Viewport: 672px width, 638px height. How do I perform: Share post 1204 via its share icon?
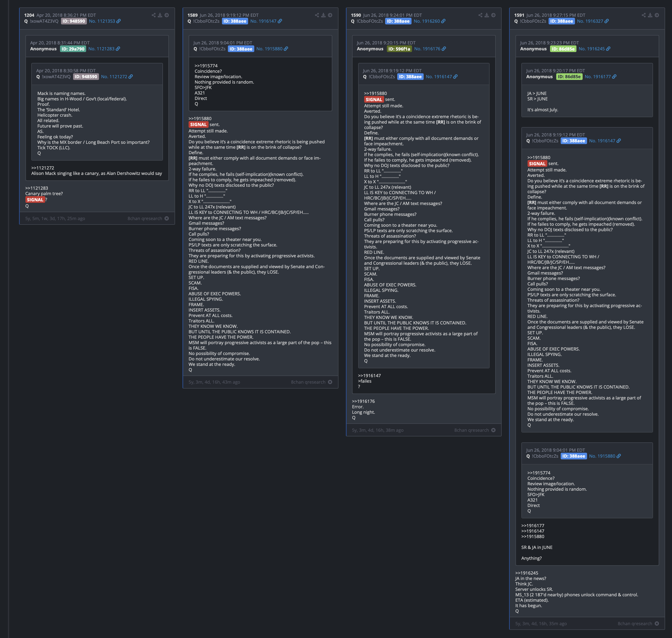tap(154, 15)
